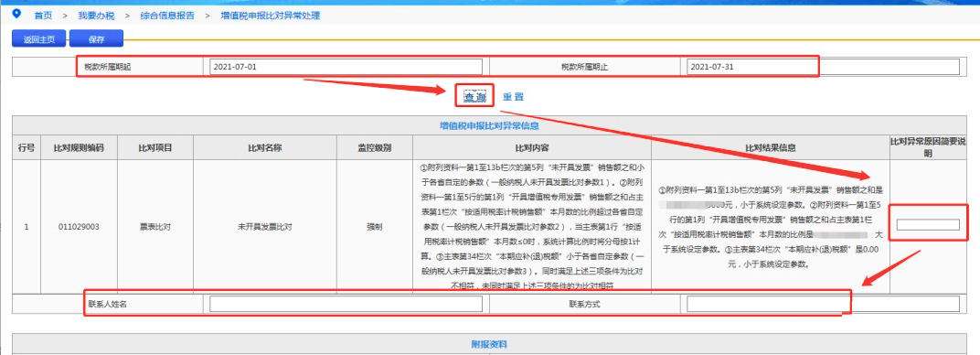This screenshot has width=980, height=355.
Task: Click the 返回主页 button
Action: (39, 38)
